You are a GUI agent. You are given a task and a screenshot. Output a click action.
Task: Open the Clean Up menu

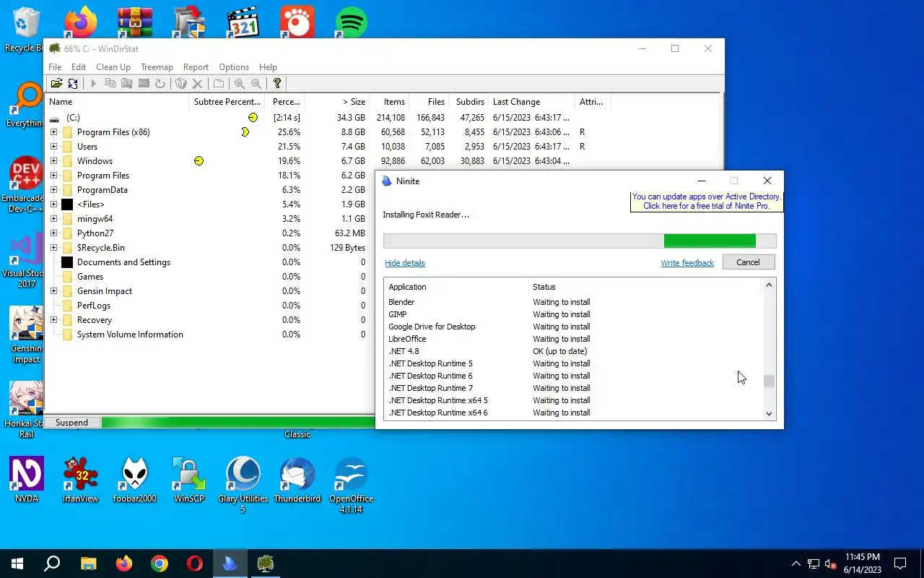[113, 67]
